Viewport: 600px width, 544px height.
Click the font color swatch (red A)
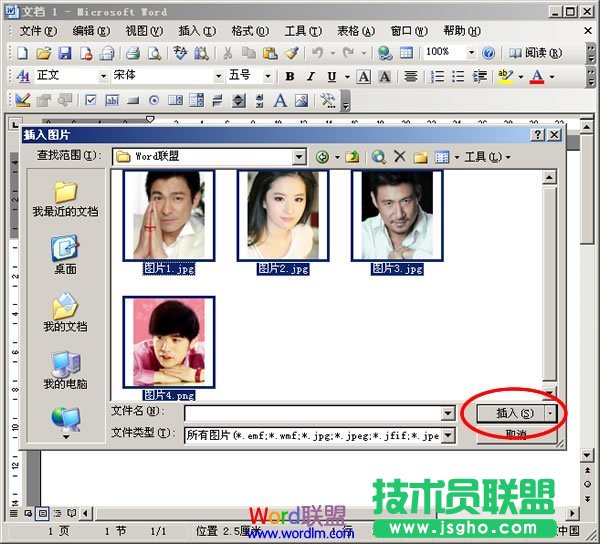point(537,76)
